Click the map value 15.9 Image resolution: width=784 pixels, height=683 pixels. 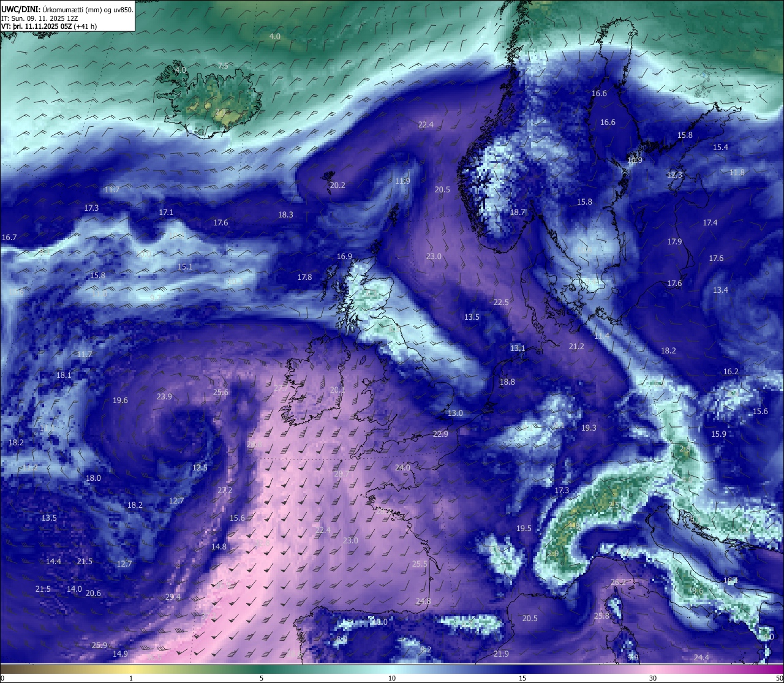click(x=718, y=434)
